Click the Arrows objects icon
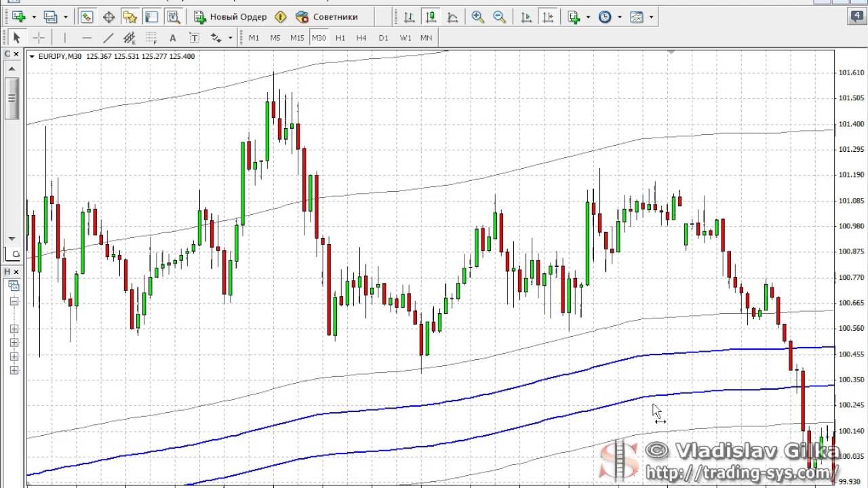The image size is (868, 488). click(x=216, y=38)
